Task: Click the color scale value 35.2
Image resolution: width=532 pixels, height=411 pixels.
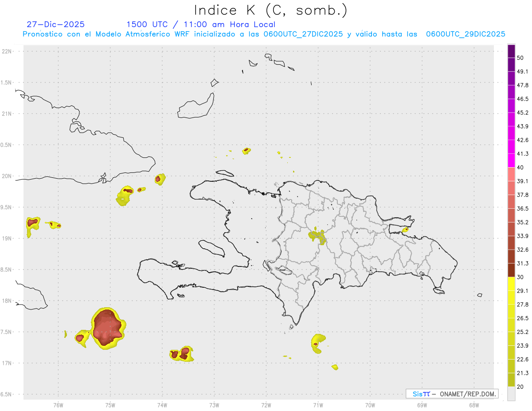Action: click(523, 222)
